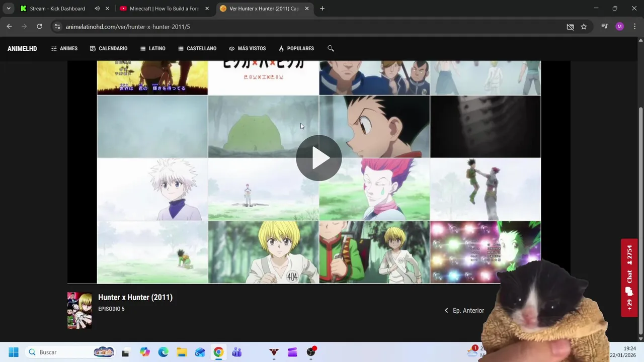The image size is (644, 362).
Task: Open the red-black V app on the taskbar
Action: (x=274, y=352)
